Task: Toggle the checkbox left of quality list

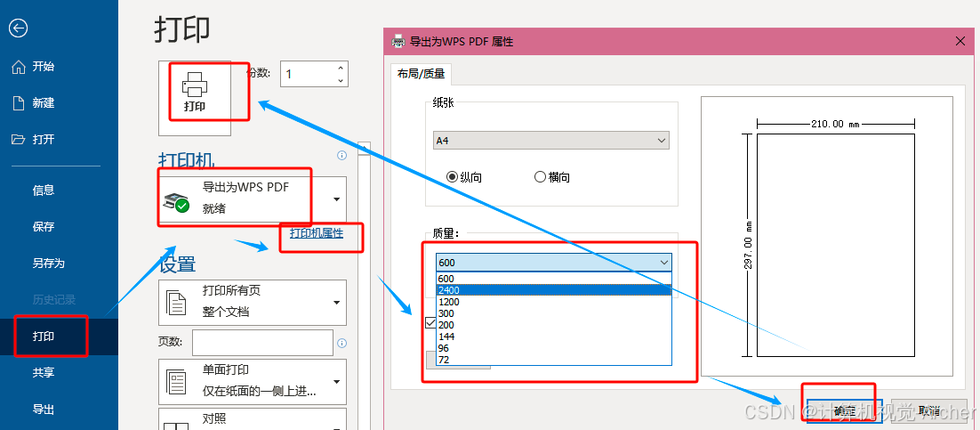Action: click(430, 323)
